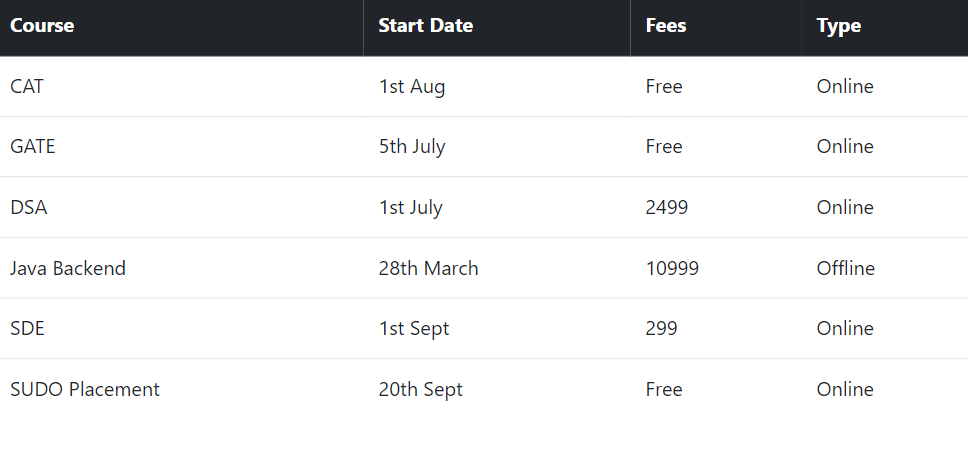Click the 2499 fees value
The image size is (968, 454).
pyautogui.click(x=667, y=208)
